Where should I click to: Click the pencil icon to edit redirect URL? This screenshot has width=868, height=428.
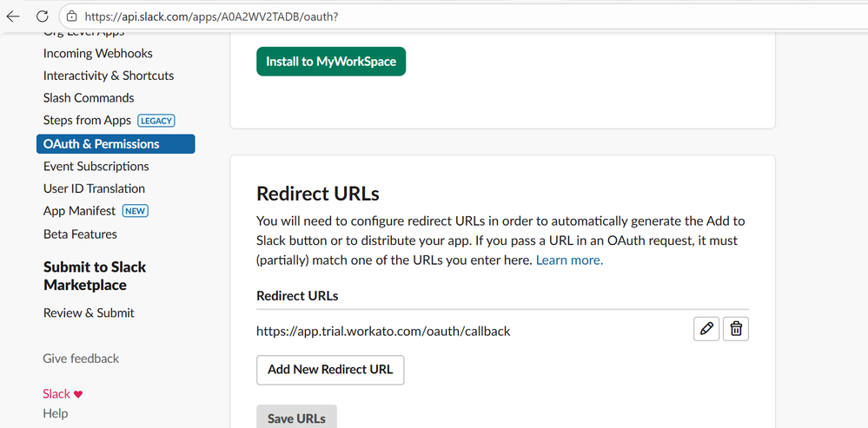pyautogui.click(x=706, y=328)
